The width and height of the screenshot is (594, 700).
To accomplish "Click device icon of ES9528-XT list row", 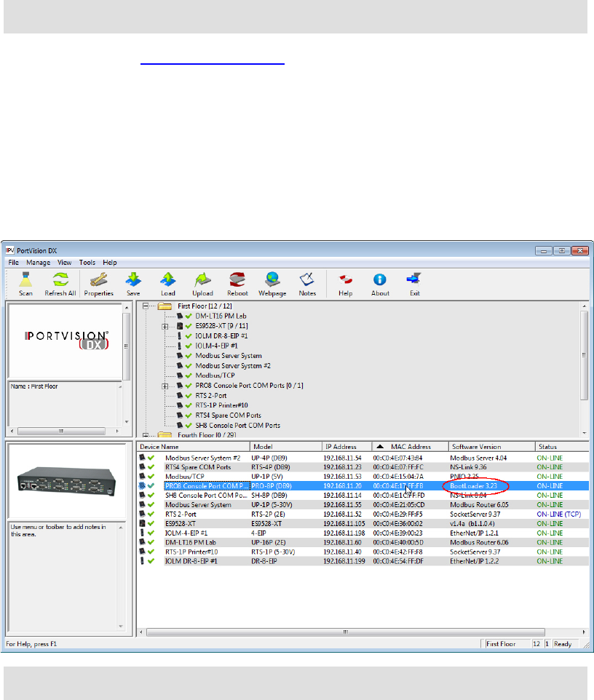I will click(143, 523).
